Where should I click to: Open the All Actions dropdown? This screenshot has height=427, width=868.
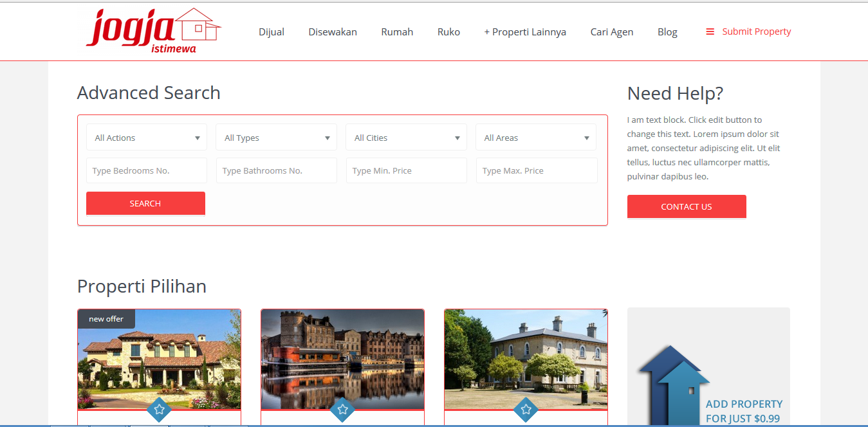point(147,138)
